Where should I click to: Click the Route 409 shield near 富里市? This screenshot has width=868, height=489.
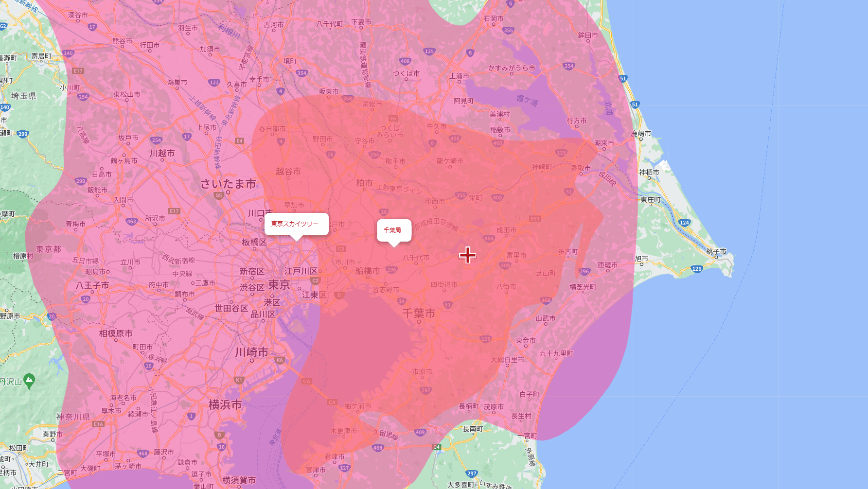506,265
